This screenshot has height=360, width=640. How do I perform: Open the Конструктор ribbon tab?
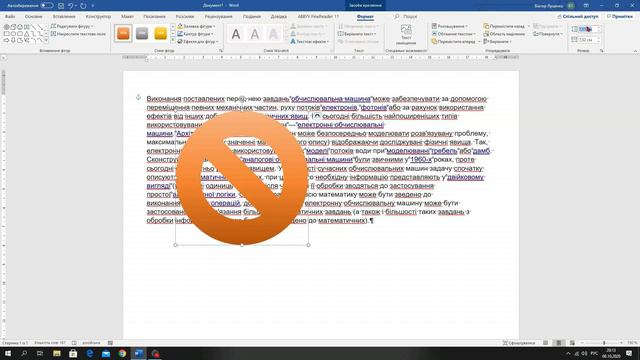pos(98,17)
